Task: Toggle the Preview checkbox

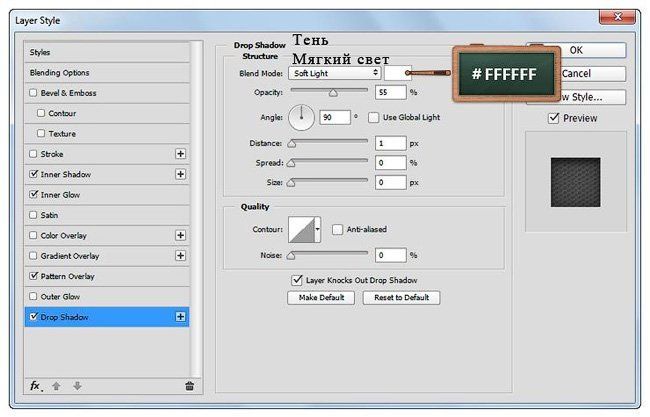Action: (x=553, y=118)
